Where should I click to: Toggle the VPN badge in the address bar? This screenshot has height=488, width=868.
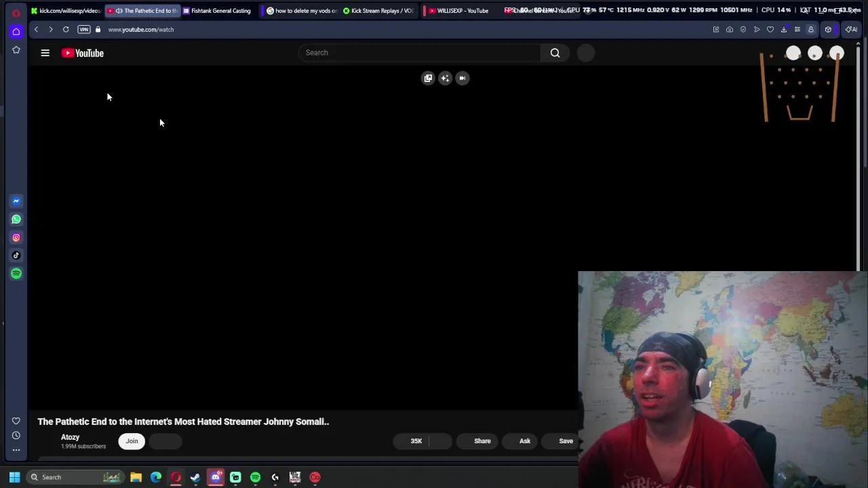pyautogui.click(x=83, y=29)
